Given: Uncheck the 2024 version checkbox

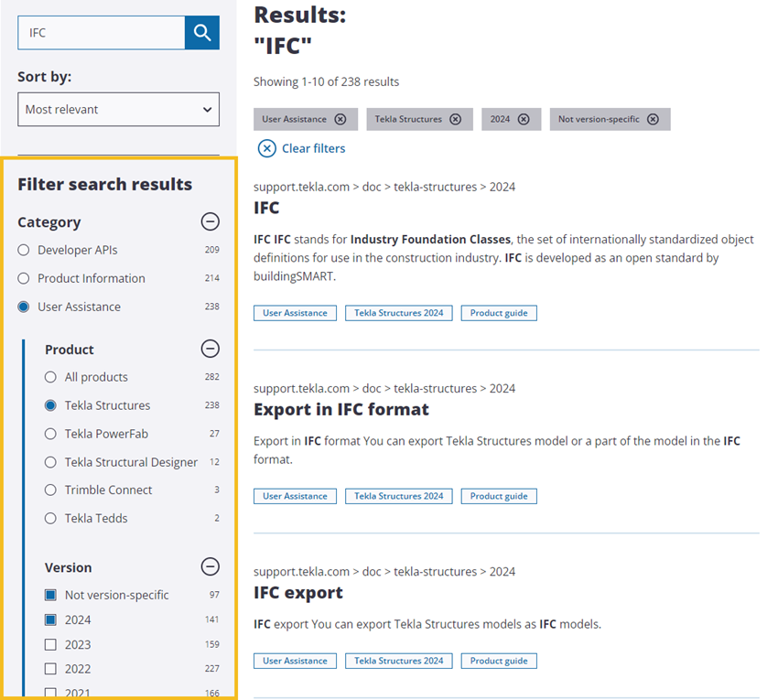Looking at the screenshot, I should [50, 619].
